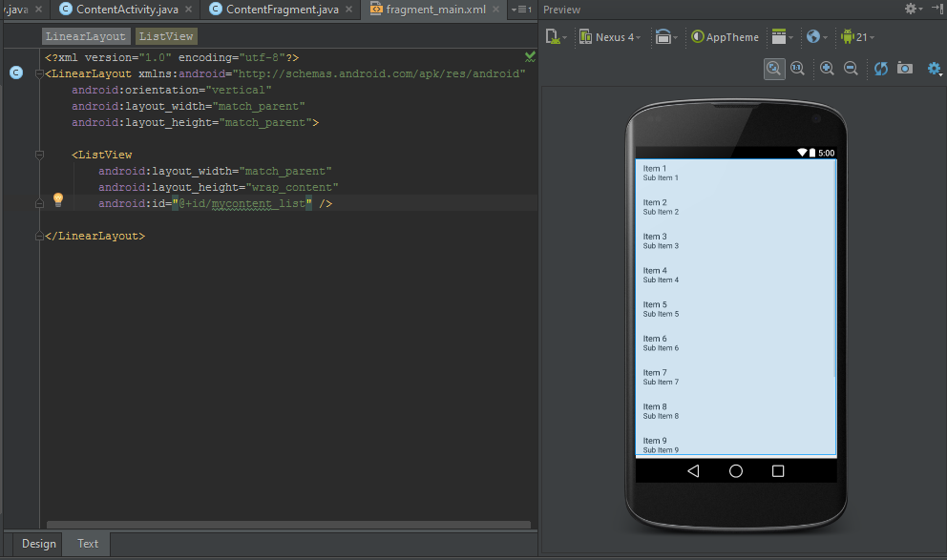The height and width of the screenshot is (560, 947).
Task: Toggle zoom to fit in preview
Action: coord(773,69)
